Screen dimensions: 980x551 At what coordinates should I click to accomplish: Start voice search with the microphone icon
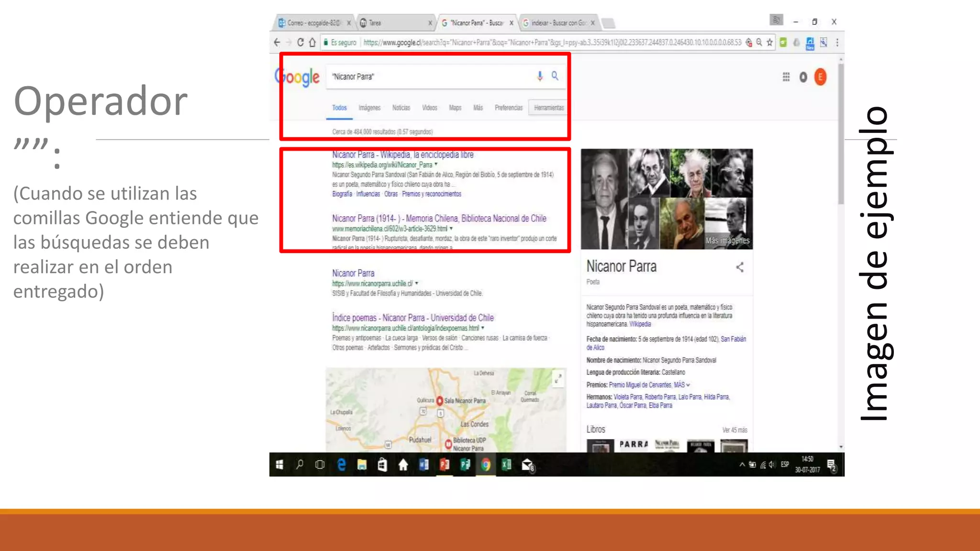tap(540, 76)
